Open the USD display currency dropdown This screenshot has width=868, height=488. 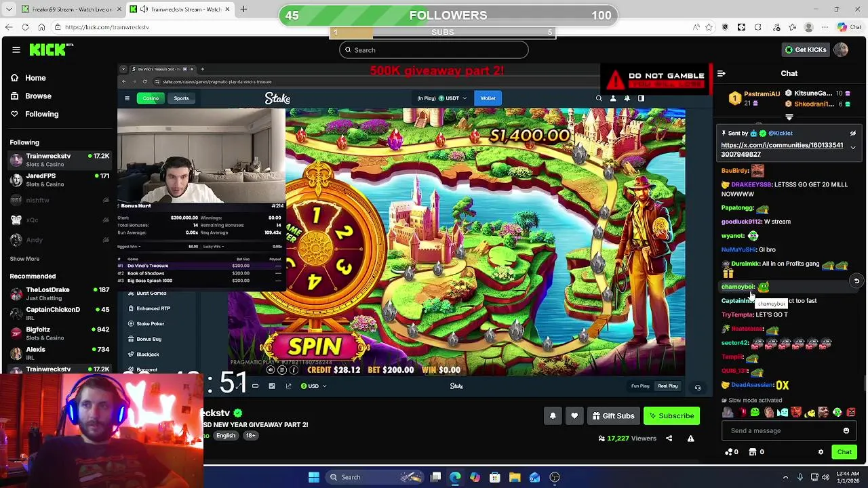pyautogui.click(x=314, y=386)
